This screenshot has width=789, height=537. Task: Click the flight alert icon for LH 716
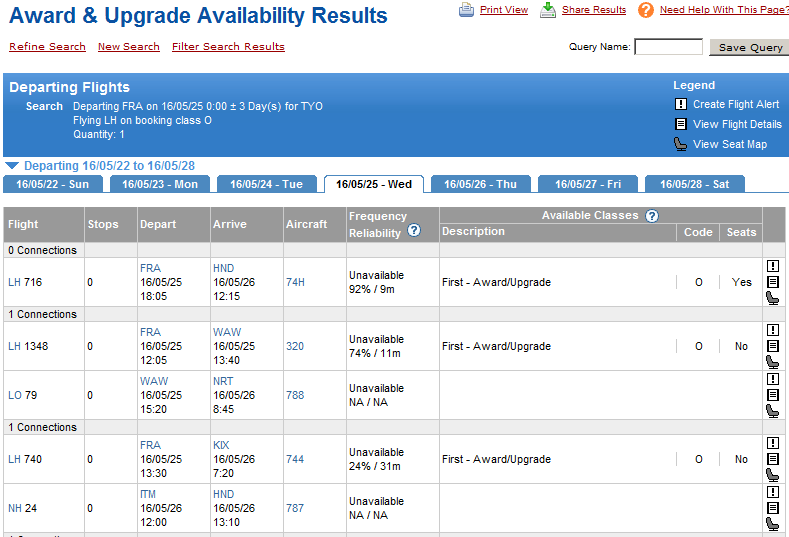[773, 266]
